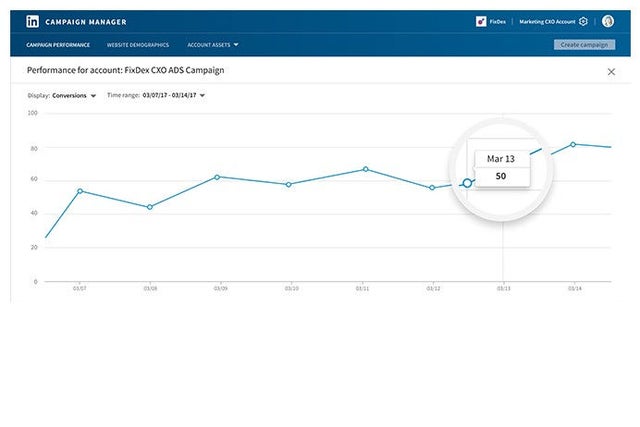The width and height of the screenshot is (640, 427).
Task: Open the Time range dropdown
Action: (174, 96)
